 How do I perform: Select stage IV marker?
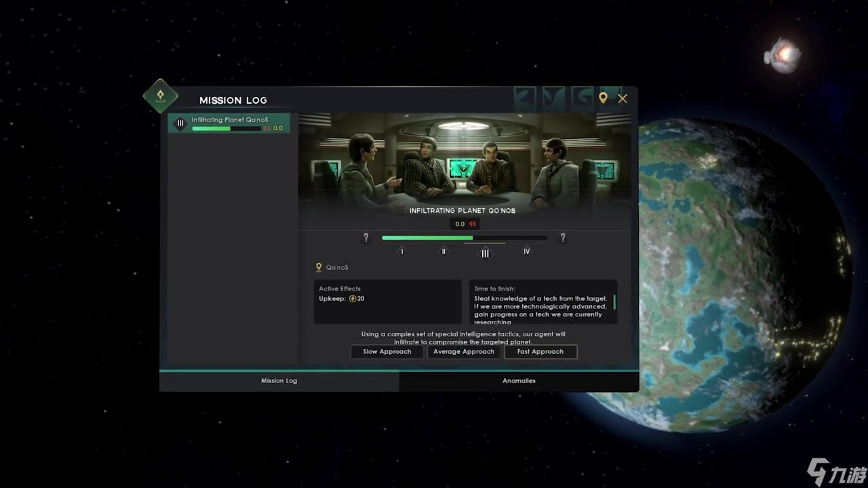coord(526,251)
